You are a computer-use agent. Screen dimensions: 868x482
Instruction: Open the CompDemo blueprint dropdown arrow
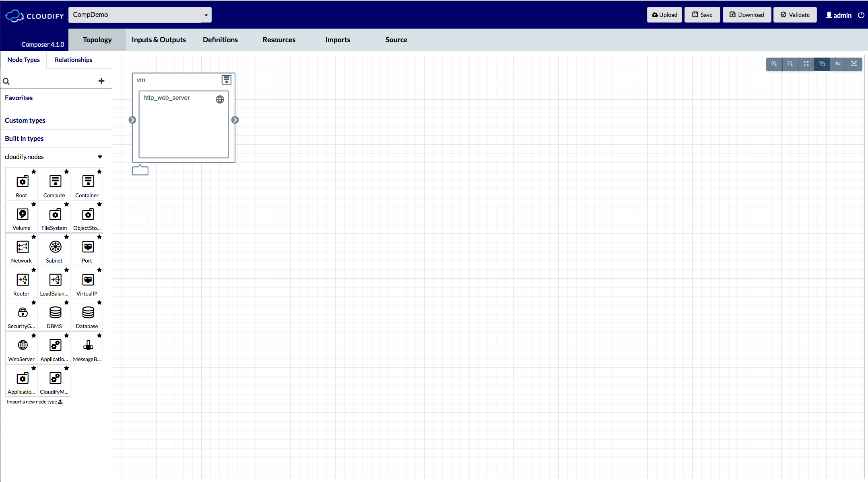pos(206,15)
